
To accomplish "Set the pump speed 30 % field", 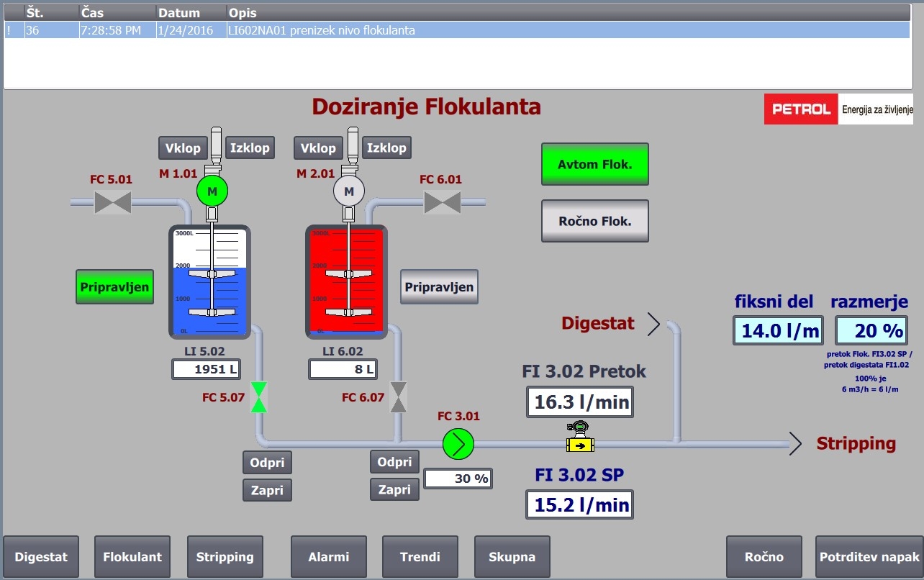I will tap(458, 479).
